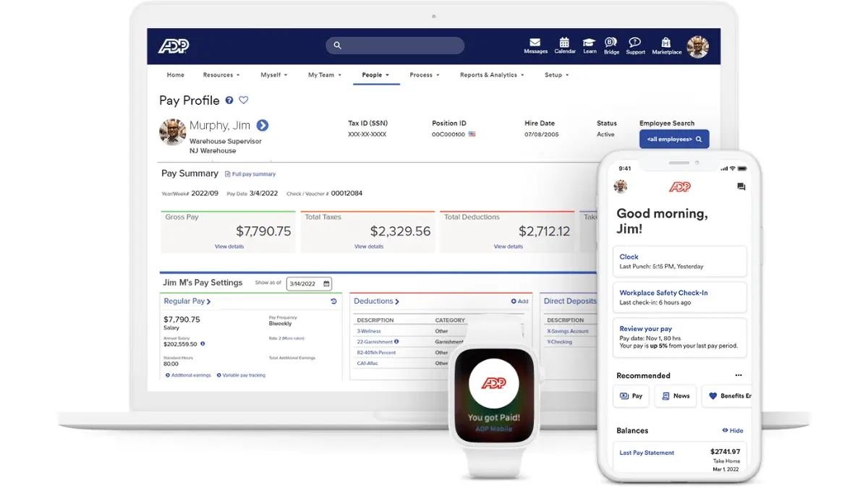Open the Clock card on the phone
868x488 pixels.
tap(679, 262)
